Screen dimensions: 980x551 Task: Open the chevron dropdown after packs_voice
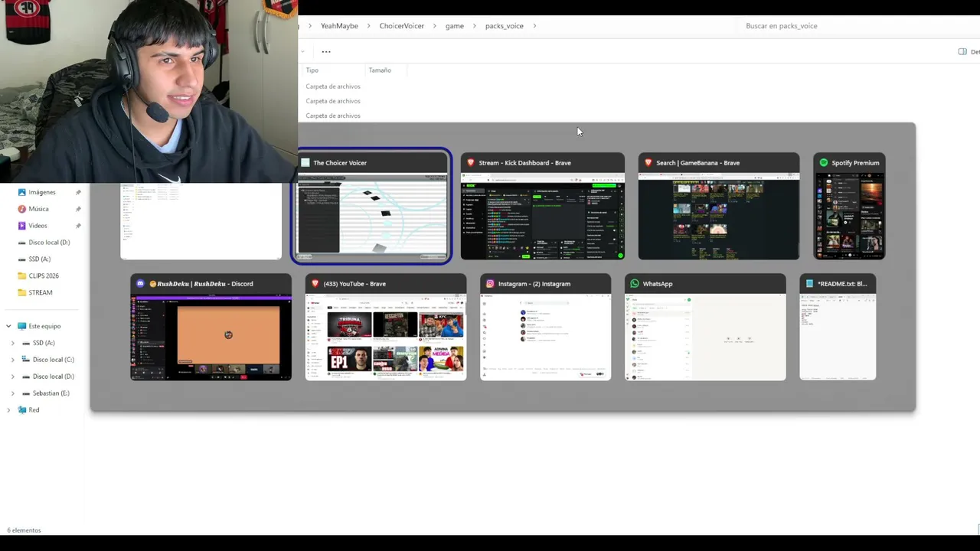click(534, 26)
